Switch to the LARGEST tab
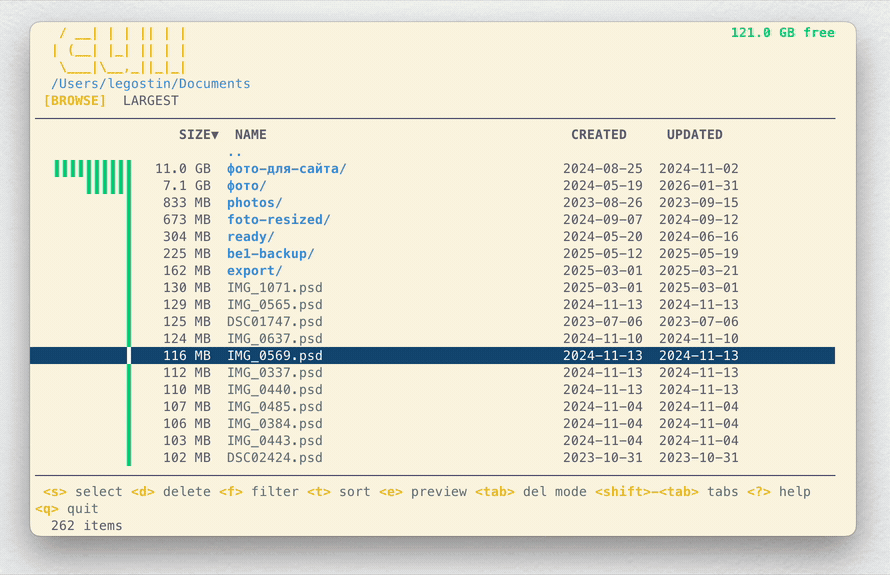This screenshot has width=890, height=575. point(150,100)
